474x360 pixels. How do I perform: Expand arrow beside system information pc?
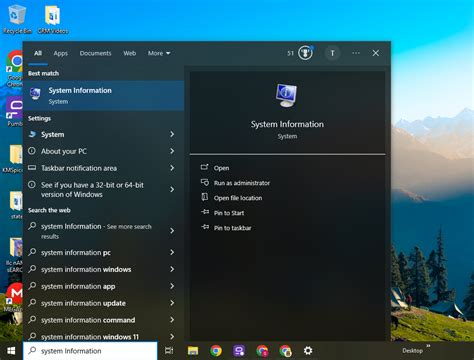pyautogui.click(x=172, y=252)
